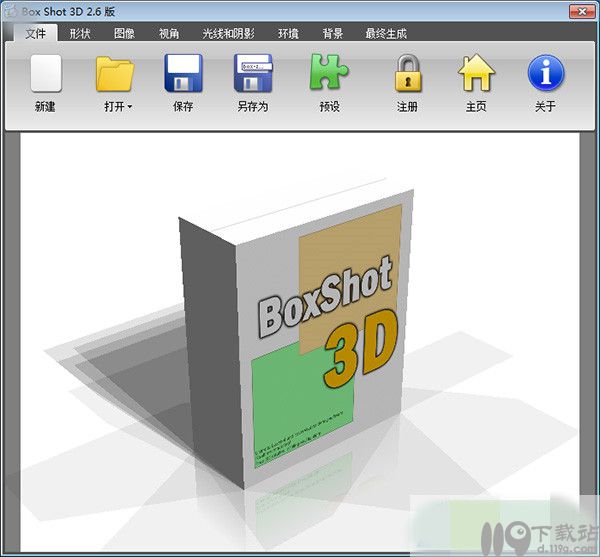Screen dimensions: 600x557
Task: Show 关于 info via the blue i icon
Action: click(x=546, y=73)
